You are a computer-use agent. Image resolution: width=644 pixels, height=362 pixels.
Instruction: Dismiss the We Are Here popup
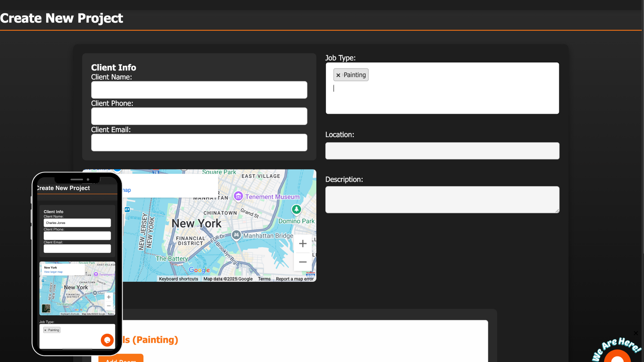pyautogui.click(x=636, y=333)
